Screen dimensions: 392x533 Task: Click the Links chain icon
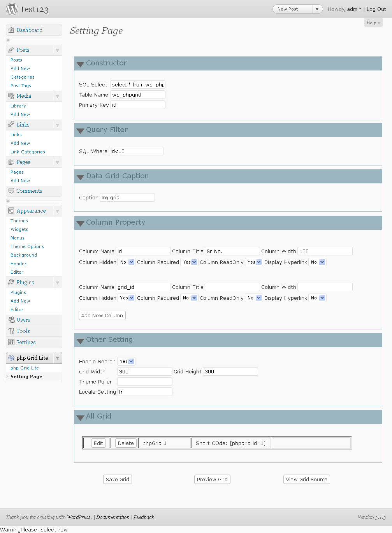pos(11,125)
